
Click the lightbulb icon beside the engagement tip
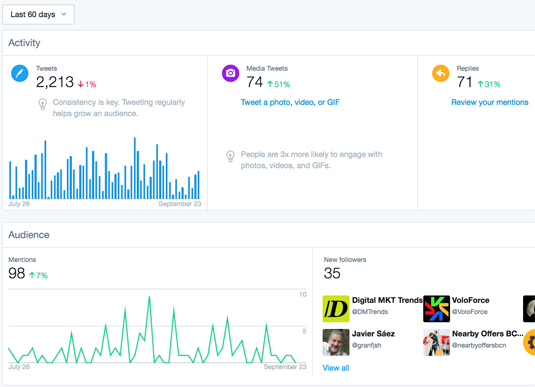tap(231, 156)
